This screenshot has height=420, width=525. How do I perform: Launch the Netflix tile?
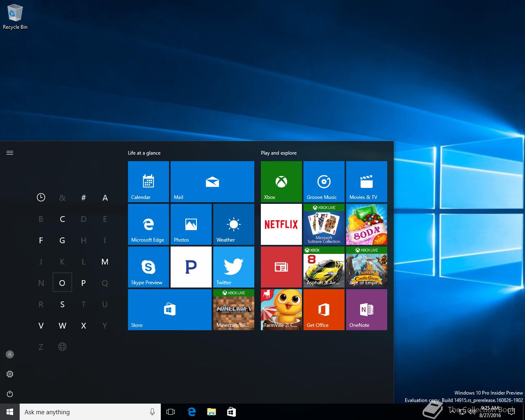(x=281, y=224)
